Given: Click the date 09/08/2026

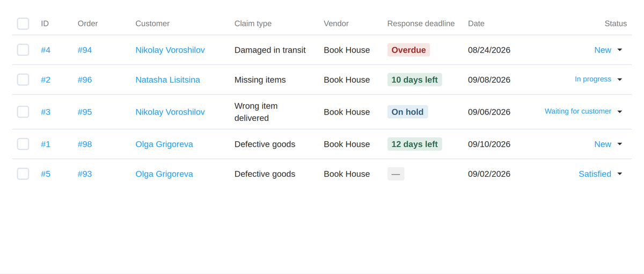Looking at the screenshot, I should pyautogui.click(x=489, y=80).
